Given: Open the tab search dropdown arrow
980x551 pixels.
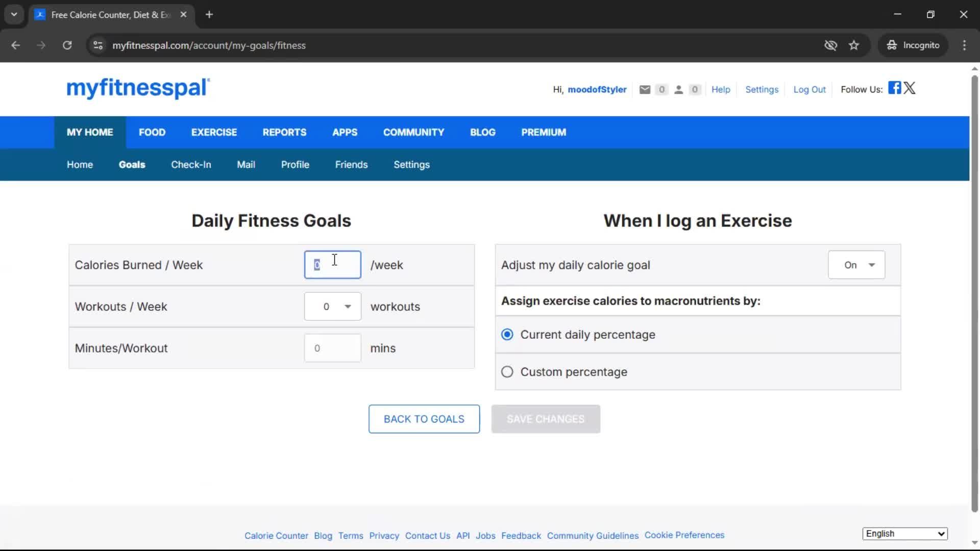Looking at the screenshot, I should coord(14,15).
